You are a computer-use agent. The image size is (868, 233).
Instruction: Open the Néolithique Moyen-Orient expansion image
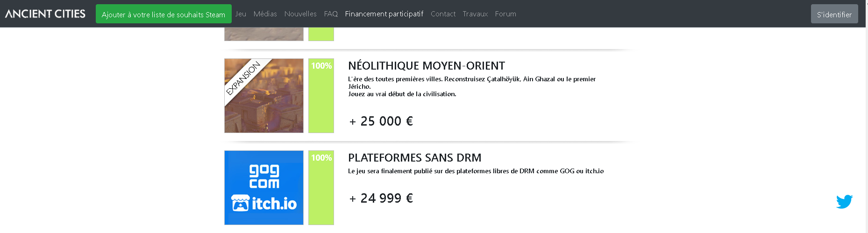click(264, 96)
